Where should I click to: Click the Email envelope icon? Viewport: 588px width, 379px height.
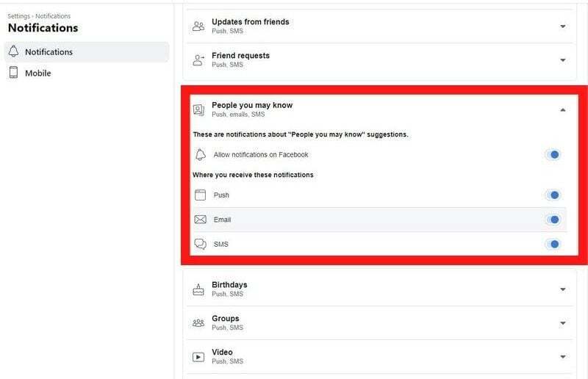pos(200,220)
